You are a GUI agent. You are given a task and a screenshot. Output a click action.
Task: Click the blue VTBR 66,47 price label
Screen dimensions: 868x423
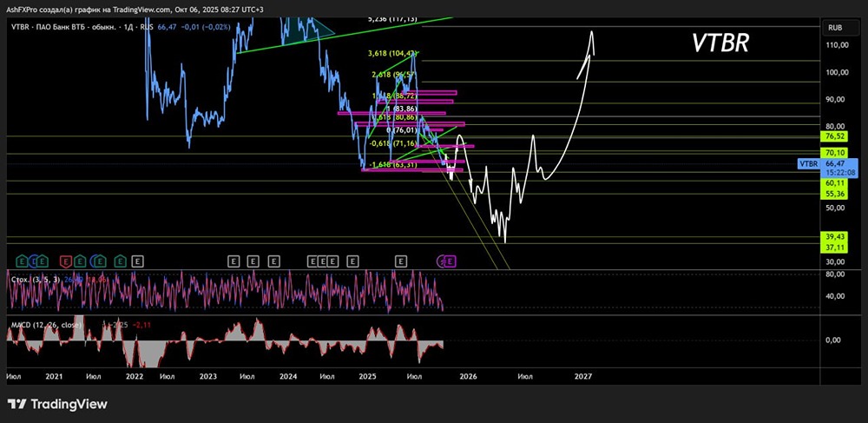pyautogui.click(x=828, y=168)
